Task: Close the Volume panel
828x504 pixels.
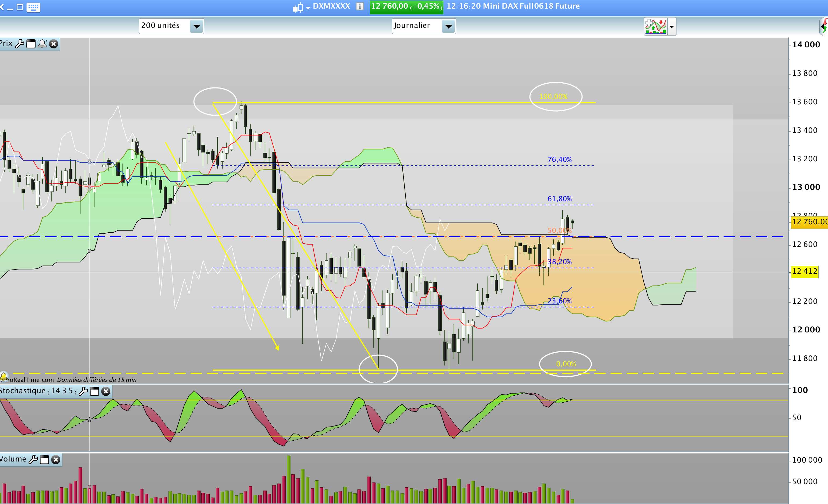Action: [x=56, y=459]
